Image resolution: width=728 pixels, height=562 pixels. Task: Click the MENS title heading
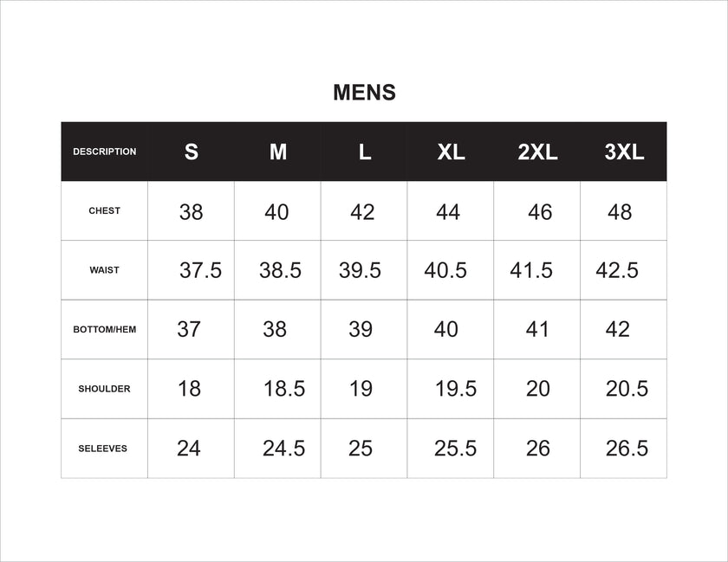pos(364,93)
